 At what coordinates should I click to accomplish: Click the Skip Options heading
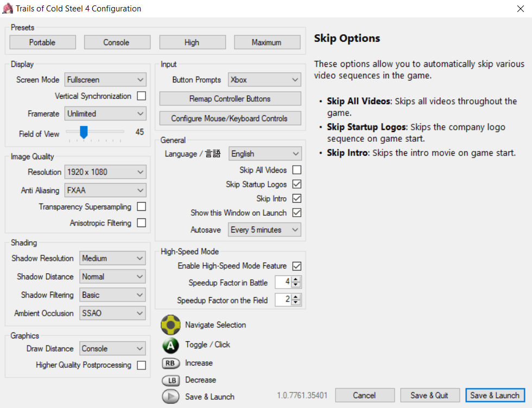coord(347,39)
